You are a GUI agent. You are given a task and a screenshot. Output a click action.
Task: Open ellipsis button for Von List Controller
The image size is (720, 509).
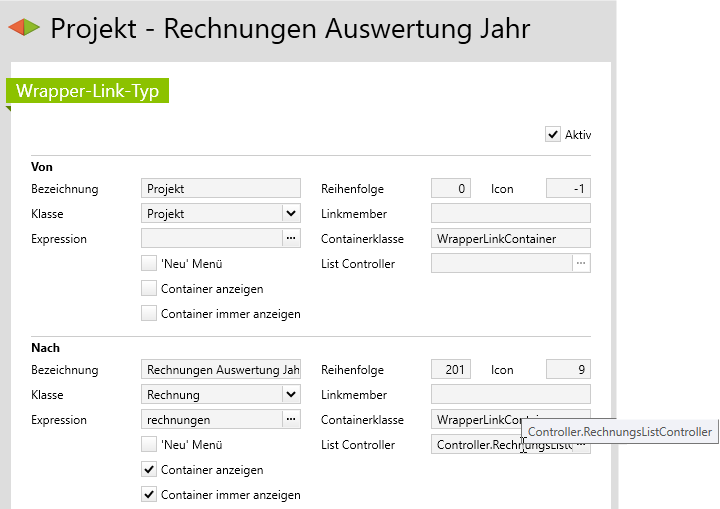tap(581, 264)
